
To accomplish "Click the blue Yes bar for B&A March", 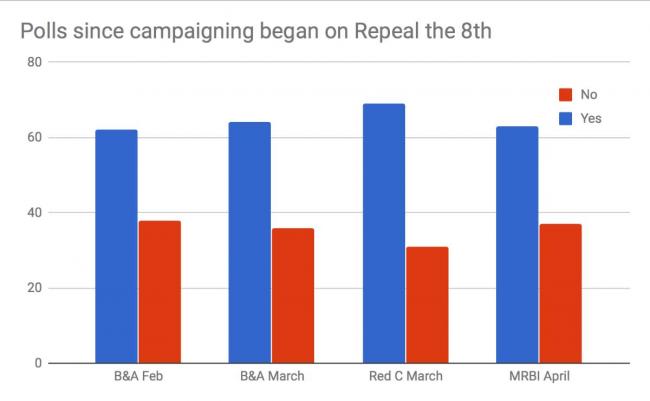I will pyautogui.click(x=249, y=242).
